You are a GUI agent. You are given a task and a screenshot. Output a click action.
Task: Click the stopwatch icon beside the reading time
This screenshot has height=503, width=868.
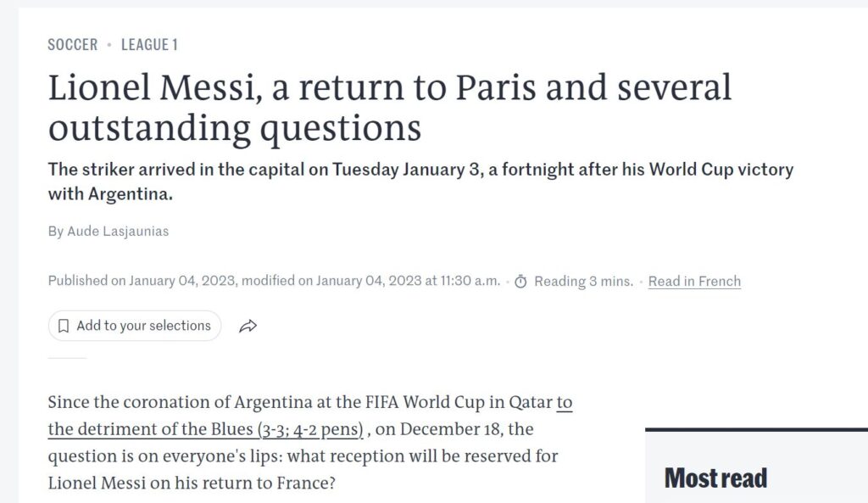520,282
